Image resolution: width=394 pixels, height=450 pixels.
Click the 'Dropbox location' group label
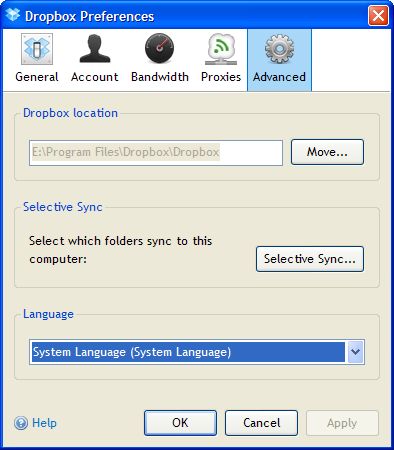pyautogui.click(x=70, y=113)
